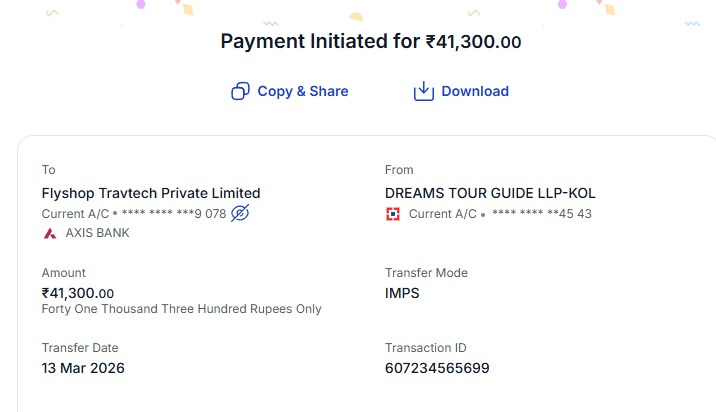This screenshot has width=716, height=412.
Task: Click the beneficiary's masked account number
Action: click(174, 214)
